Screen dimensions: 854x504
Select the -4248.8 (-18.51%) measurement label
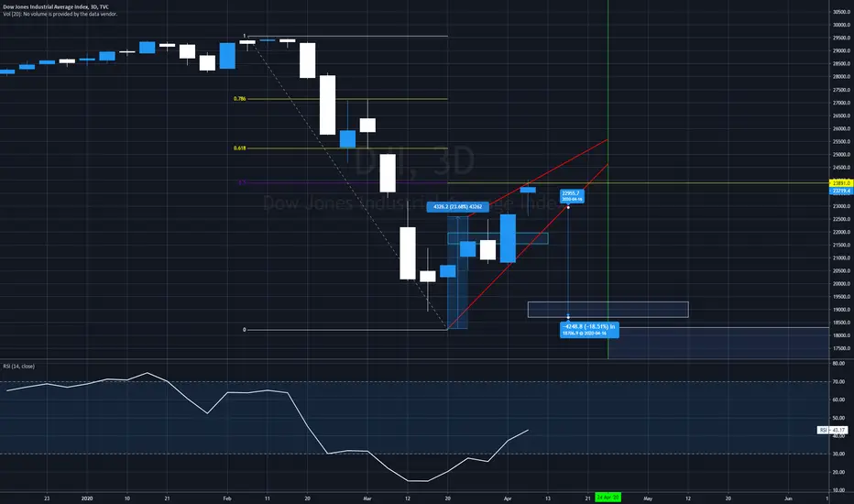[589, 330]
